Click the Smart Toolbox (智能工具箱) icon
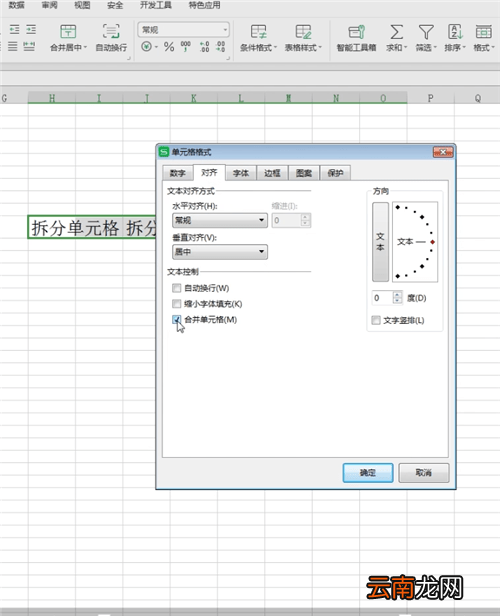This screenshot has width=500, height=616. [357, 31]
